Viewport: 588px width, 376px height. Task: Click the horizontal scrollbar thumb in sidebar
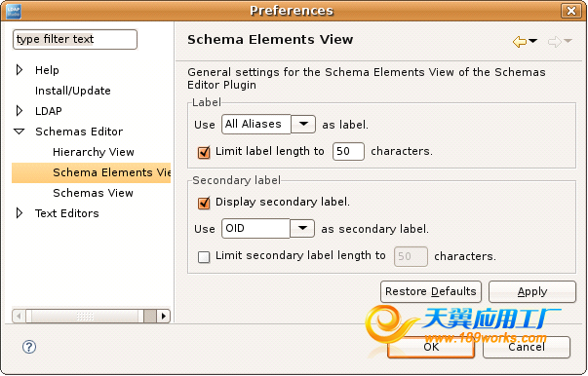tap(85, 316)
